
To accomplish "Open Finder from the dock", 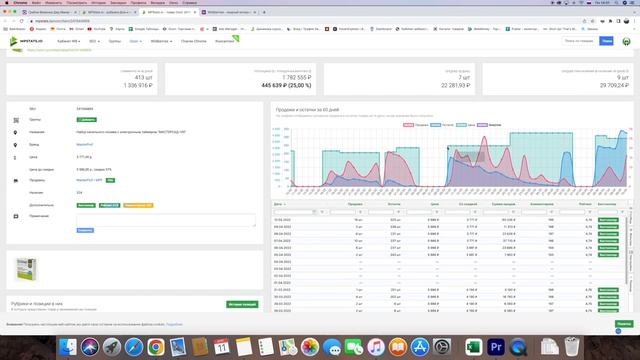I will coord(68,347).
